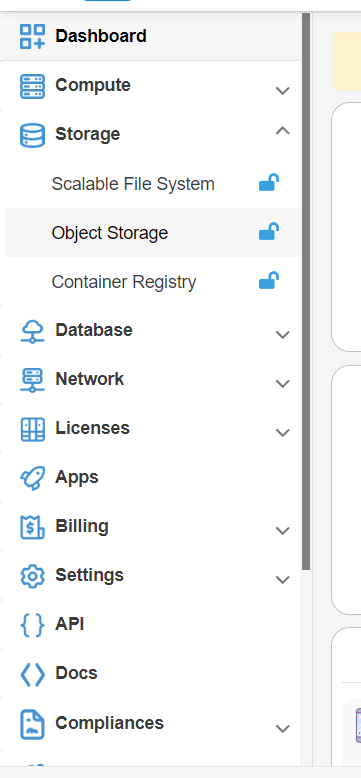Click the Storage database cylinder icon

click(32, 135)
